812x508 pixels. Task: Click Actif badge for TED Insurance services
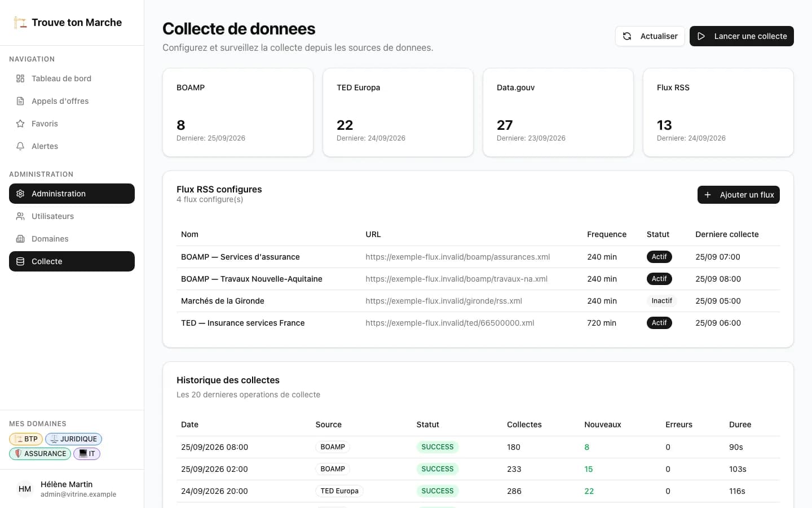659,323
